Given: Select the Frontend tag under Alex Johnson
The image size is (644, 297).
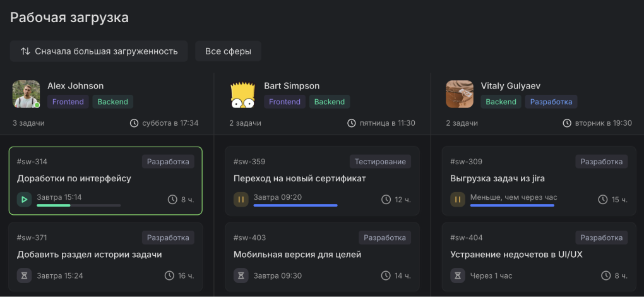Looking at the screenshot, I should [68, 102].
